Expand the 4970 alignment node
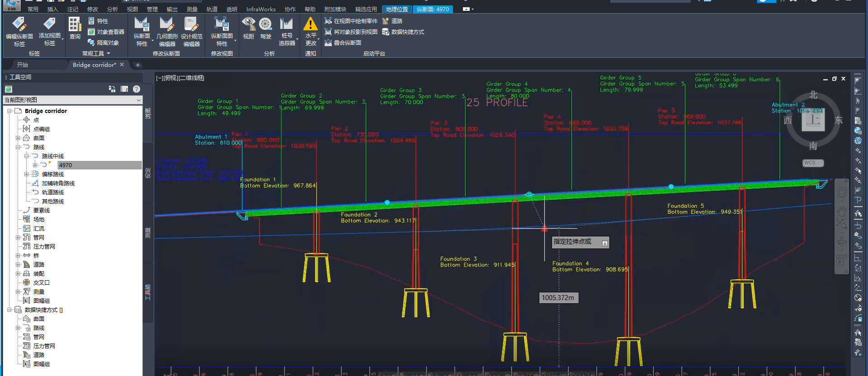 [35, 165]
